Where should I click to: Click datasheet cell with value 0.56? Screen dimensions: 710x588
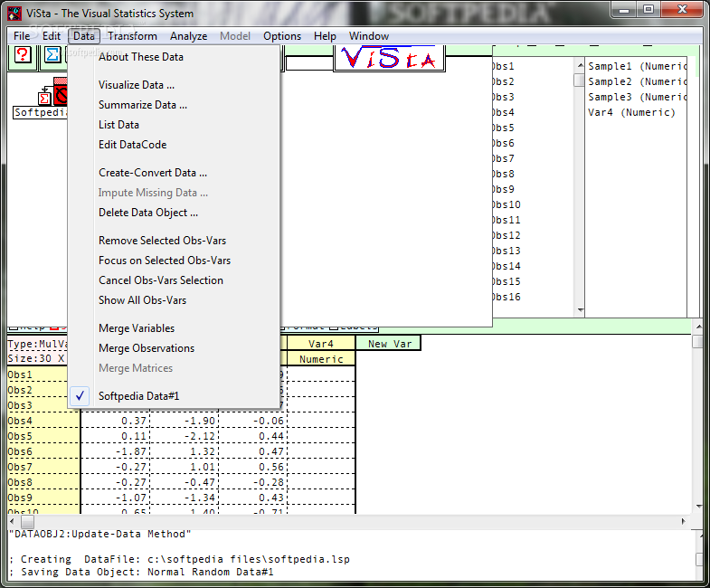click(252, 467)
